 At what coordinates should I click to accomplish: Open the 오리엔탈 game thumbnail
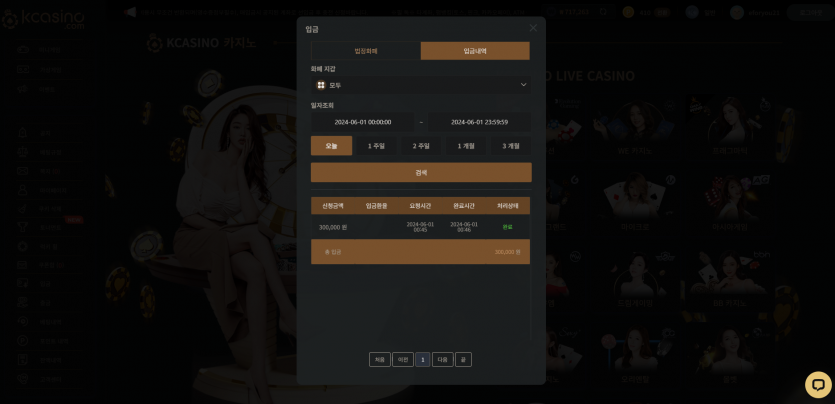pyautogui.click(x=634, y=357)
